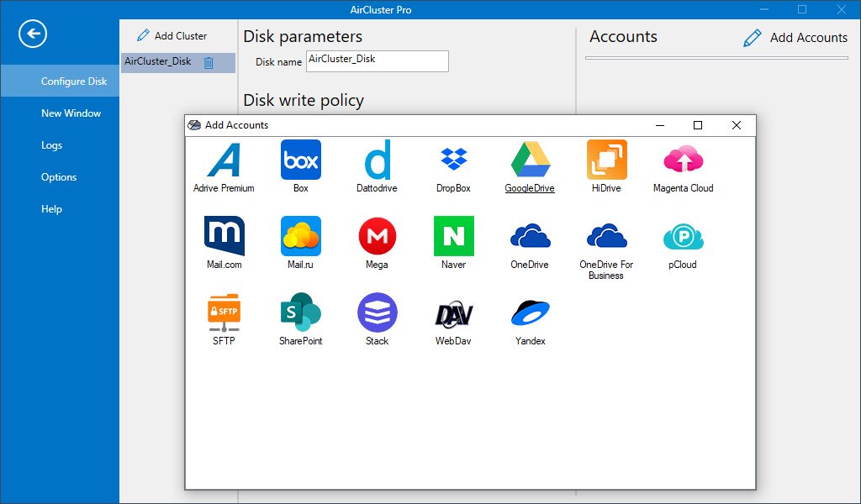The width and height of the screenshot is (861, 504).
Task: Open Configure Disk in the sidebar
Action: pos(60,81)
